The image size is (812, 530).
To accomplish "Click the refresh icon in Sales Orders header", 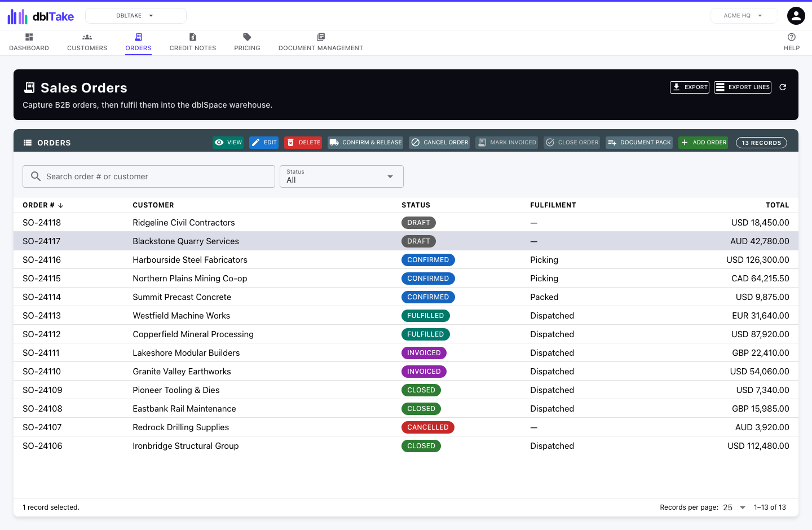I will pyautogui.click(x=783, y=87).
